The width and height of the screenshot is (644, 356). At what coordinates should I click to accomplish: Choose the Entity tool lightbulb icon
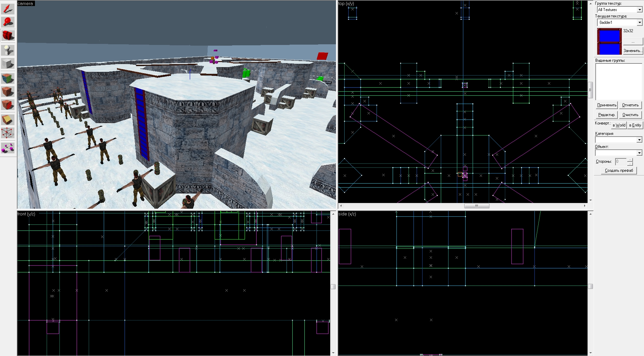8,50
